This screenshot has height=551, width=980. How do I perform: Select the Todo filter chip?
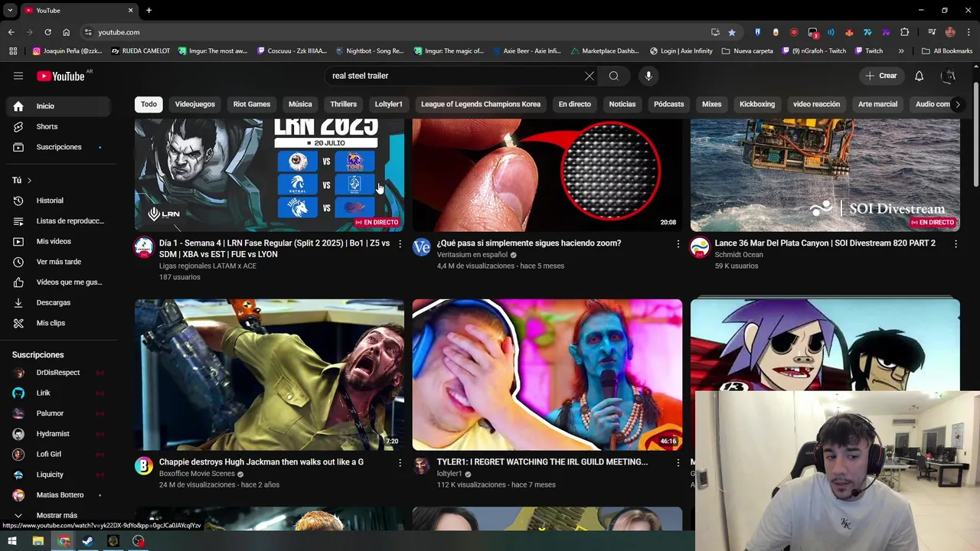pyautogui.click(x=149, y=104)
